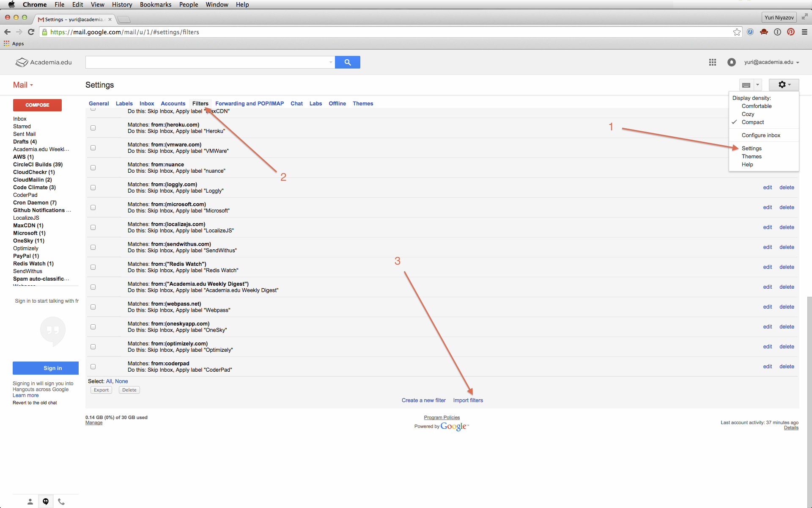Open the Drafts folder
This screenshot has width=812, height=508.
coord(25,142)
